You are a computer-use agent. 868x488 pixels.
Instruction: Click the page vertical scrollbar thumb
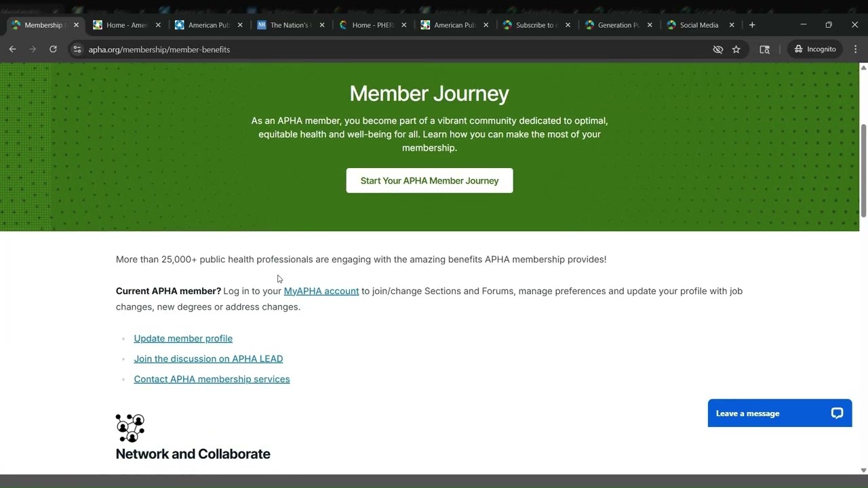coord(863,171)
